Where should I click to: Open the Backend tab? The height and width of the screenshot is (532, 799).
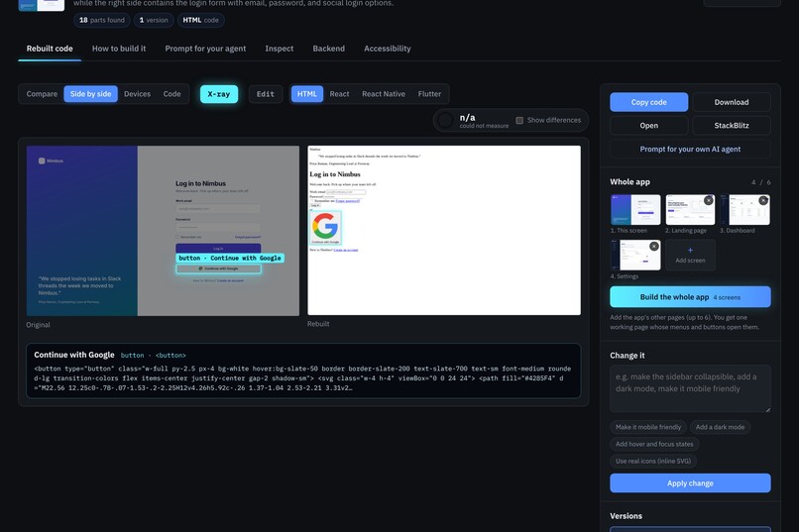[x=329, y=49]
